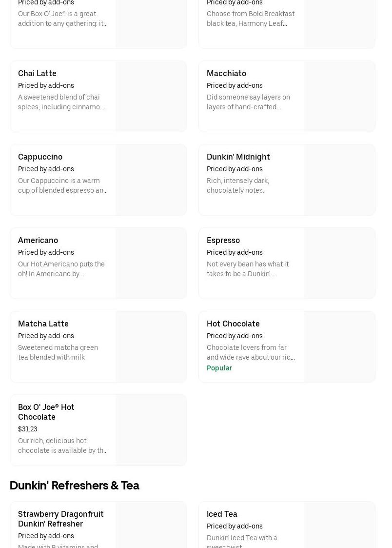Screen dimensions: 392x548
Task: Open Strawberry Dragonfruit Dunkin' Refresher item
Action: tap(61, 519)
